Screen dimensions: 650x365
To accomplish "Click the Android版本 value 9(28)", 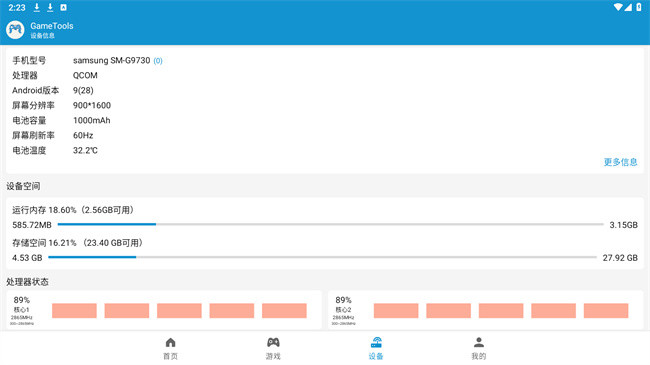I will pyautogui.click(x=83, y=90).
